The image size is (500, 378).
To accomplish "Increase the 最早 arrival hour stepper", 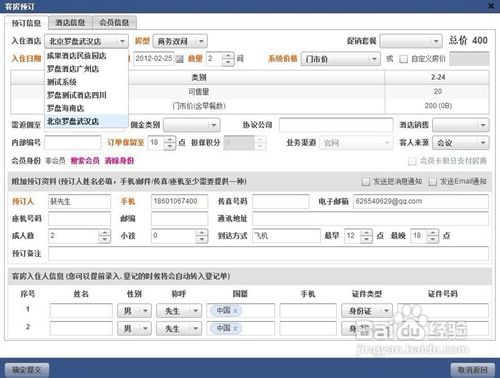I will coord(366,233).
